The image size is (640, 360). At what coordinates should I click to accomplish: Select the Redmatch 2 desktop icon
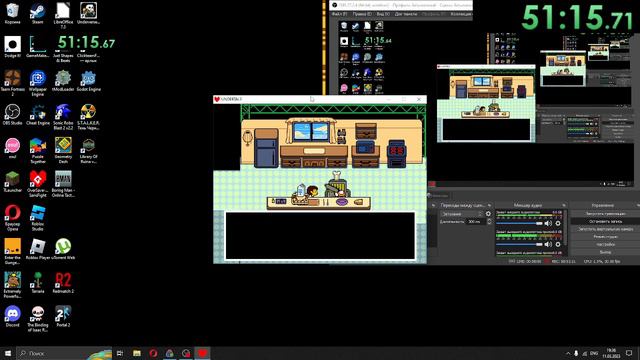click(63, 283)
